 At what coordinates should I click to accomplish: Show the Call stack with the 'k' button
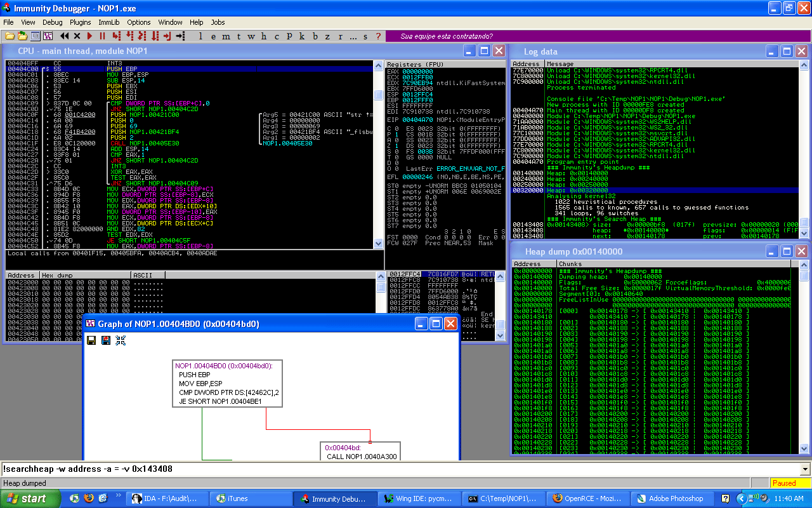coord(301,36)
